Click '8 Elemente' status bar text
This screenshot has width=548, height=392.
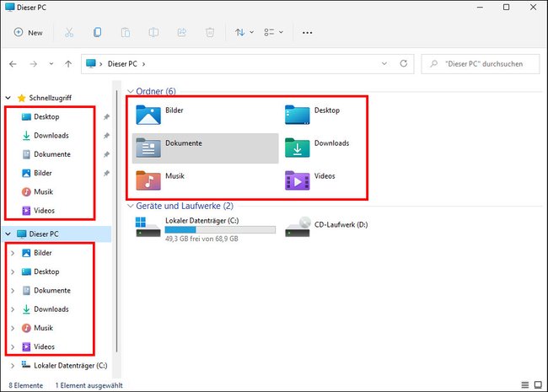point(26,385)
